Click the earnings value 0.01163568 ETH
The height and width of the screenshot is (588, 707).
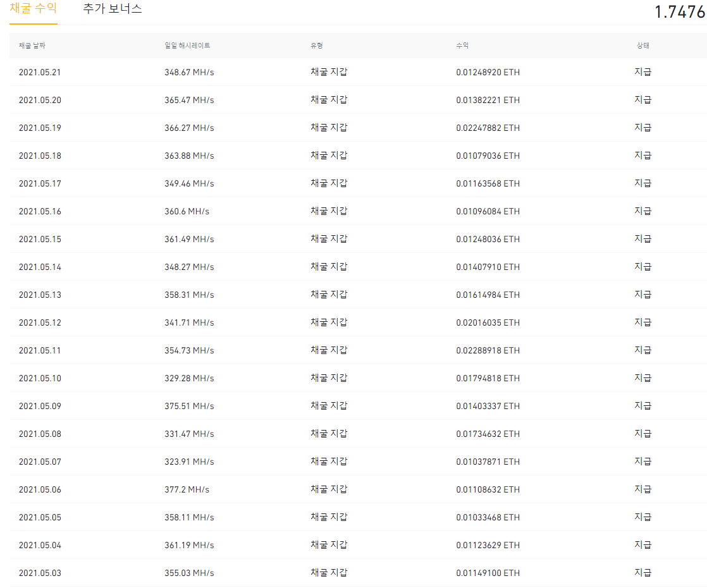(x=488, y=183)
